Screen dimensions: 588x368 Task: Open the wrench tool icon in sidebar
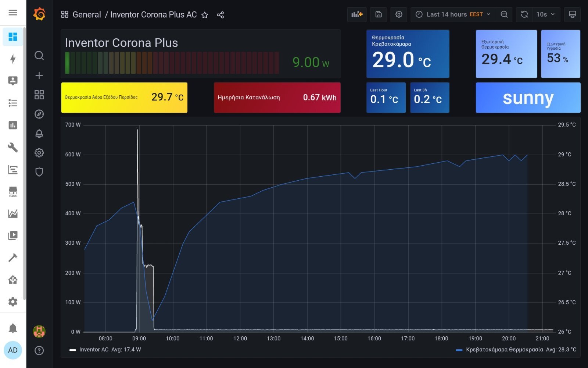[x=13, y=147]
